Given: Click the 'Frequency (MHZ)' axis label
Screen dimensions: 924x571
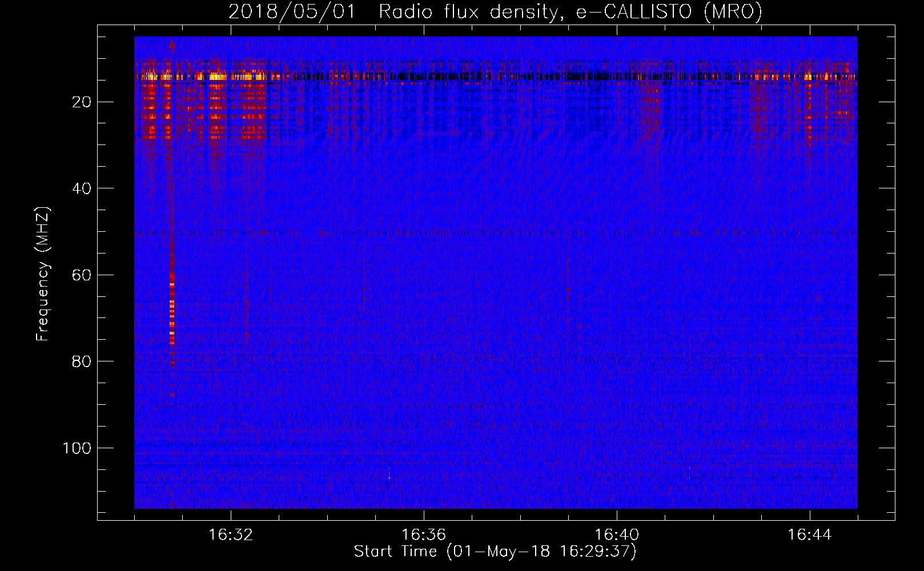Looking at the screenshot, I should tap(43, 274).
